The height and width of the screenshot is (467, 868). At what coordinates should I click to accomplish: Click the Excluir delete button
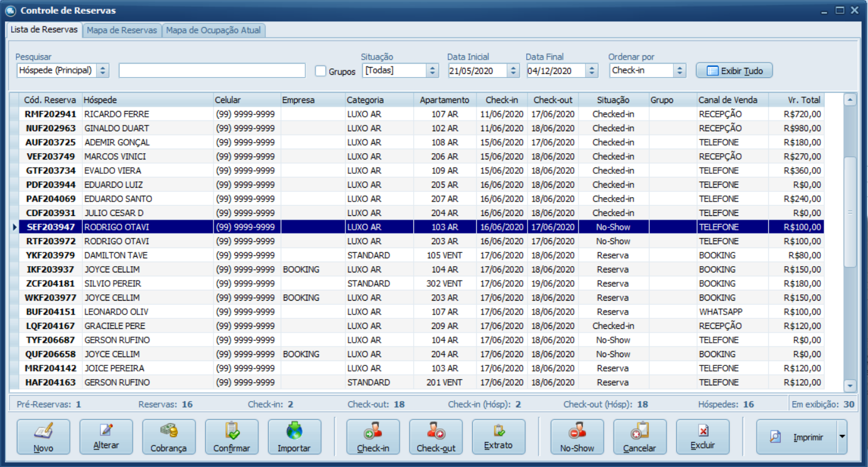703,437
